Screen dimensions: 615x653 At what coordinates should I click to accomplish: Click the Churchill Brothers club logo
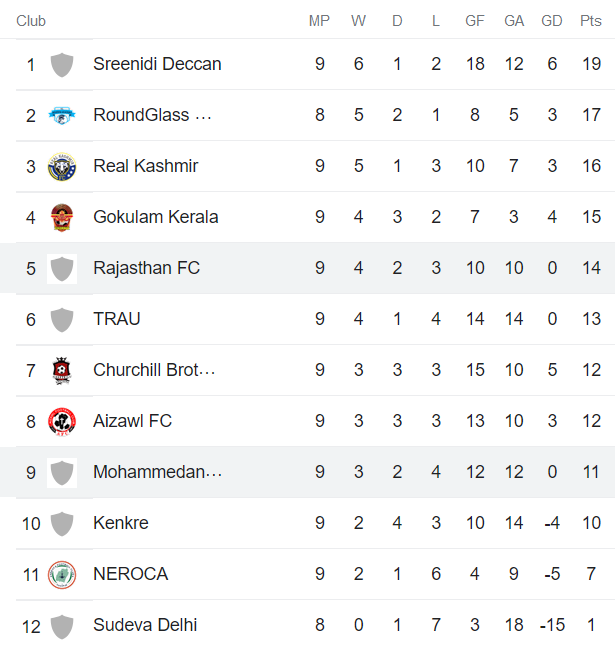click(x=62, y=371)
